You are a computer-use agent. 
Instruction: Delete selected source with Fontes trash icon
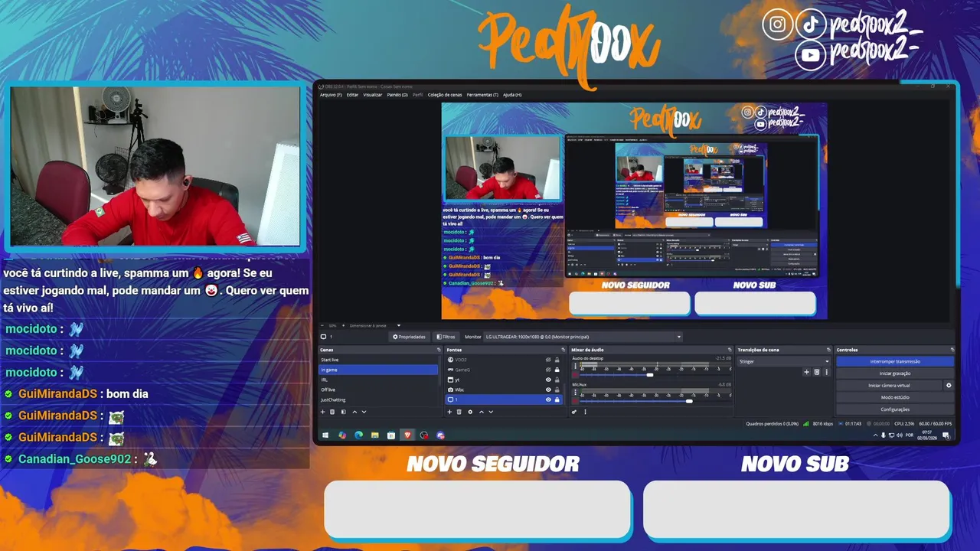click(459, 412)
